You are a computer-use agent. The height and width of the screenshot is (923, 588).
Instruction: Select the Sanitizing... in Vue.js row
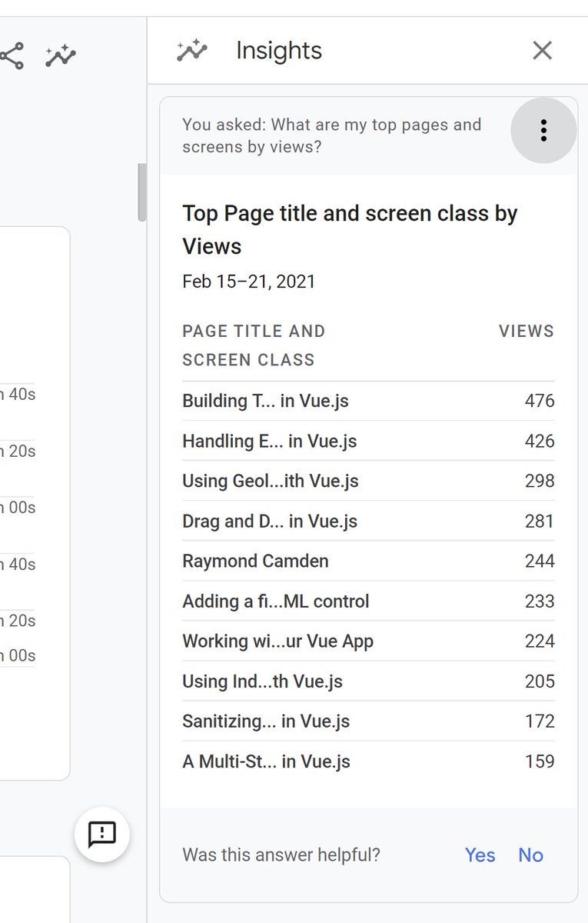(368, 721)
